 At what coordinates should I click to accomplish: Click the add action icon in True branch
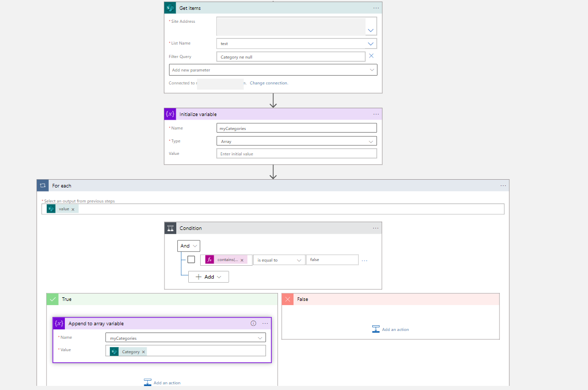[148, 382]
